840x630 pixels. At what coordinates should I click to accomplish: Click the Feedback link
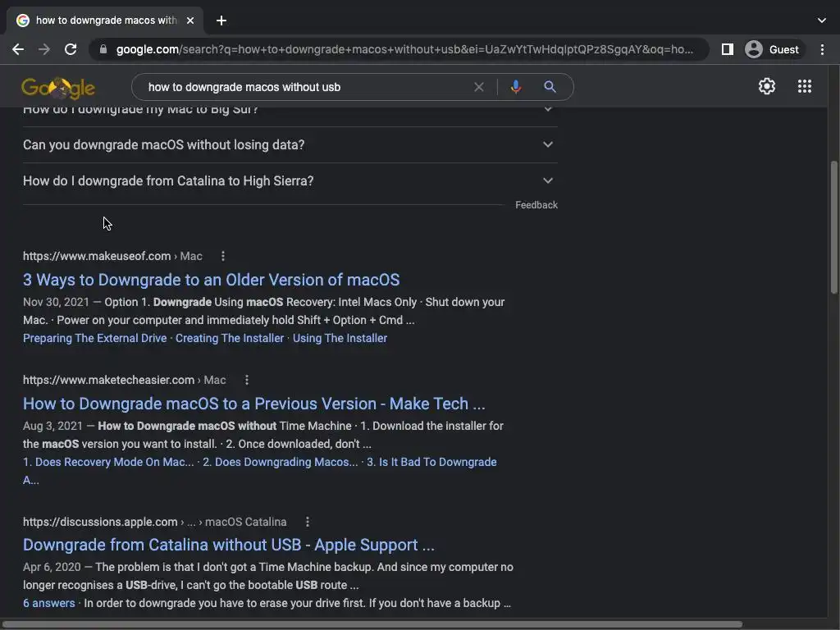point(536,205)
